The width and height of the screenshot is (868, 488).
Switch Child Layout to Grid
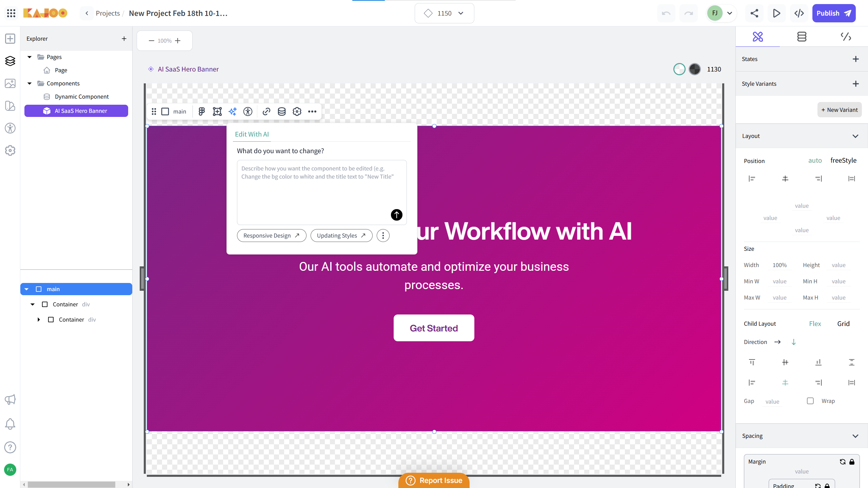point(843,324)
